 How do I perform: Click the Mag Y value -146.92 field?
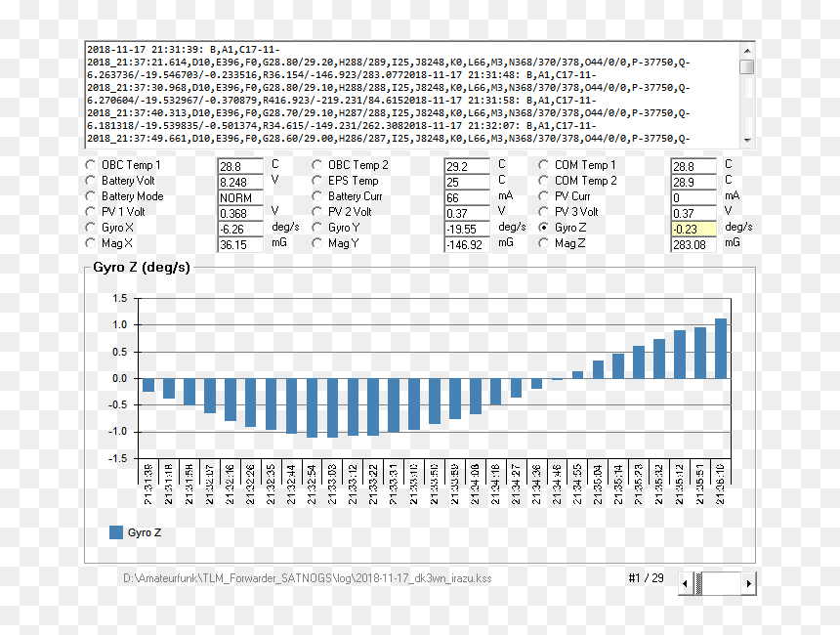pos(467,245)
